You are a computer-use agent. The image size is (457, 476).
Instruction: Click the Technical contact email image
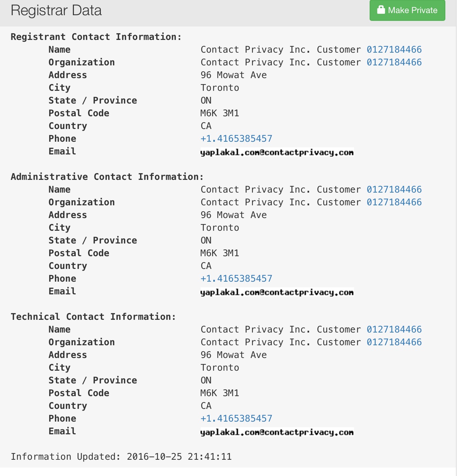point(277,432)
